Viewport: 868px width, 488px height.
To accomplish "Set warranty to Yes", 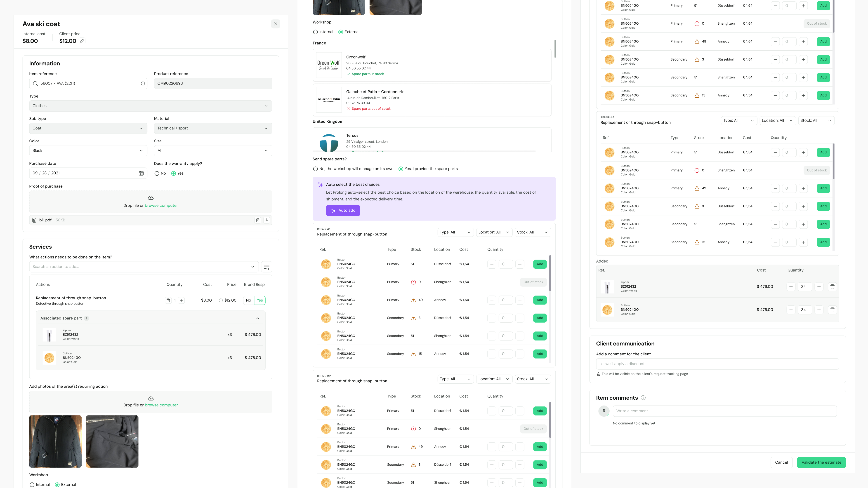I will click(174, 173).
